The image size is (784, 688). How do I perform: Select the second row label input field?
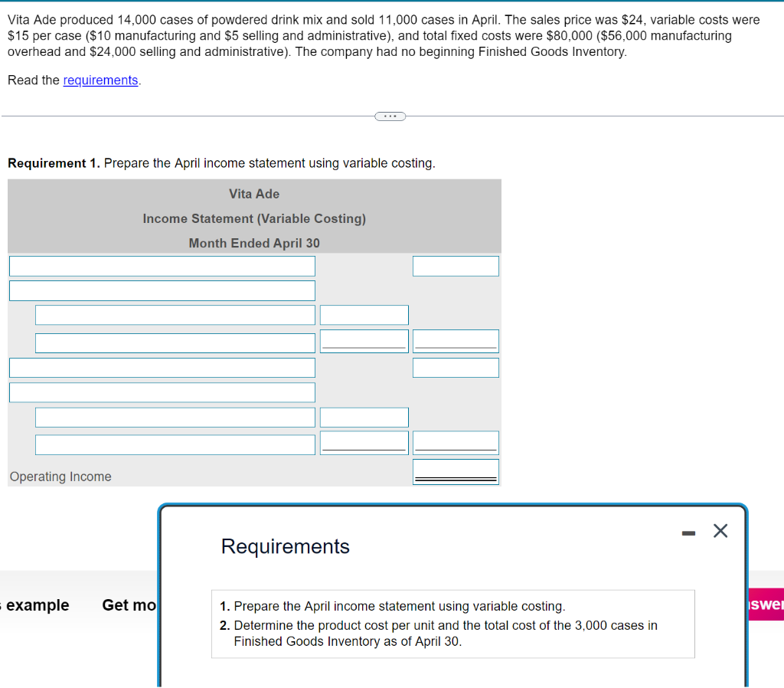tap(162, 290)
